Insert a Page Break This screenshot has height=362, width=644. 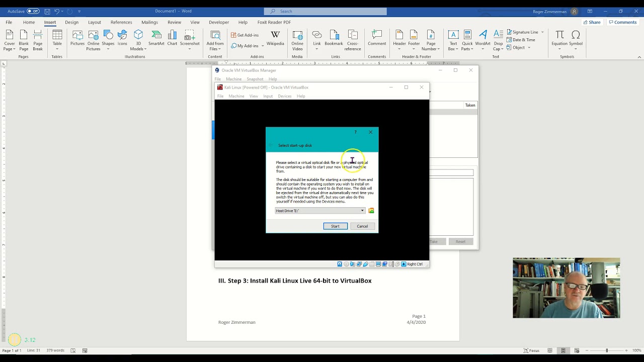point(38,40)
